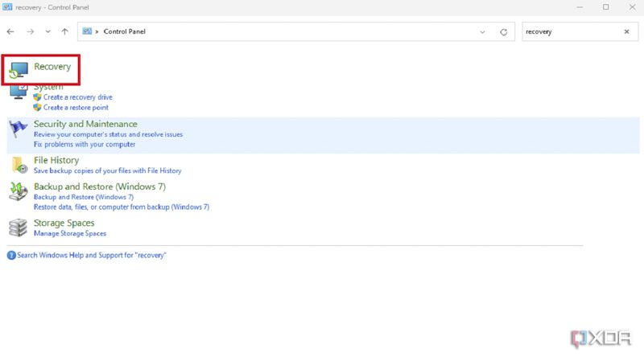Image resolution: width=644 pixels, height=361 pixels.
Task: Click the Security and Maintenance flag icon
Action: tap(18, 129)
